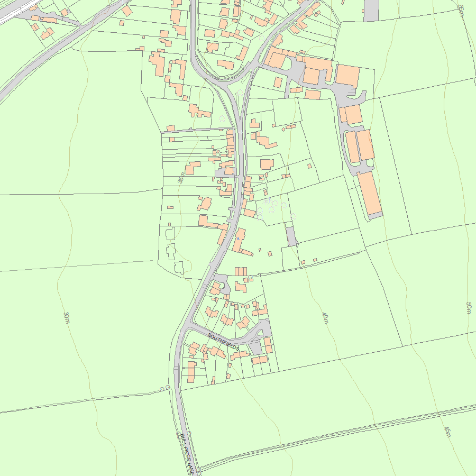The width and height of the screenshot is (476, 476).
Task: Click the small blue triangle marker on the building
Action: pos(239,239)
